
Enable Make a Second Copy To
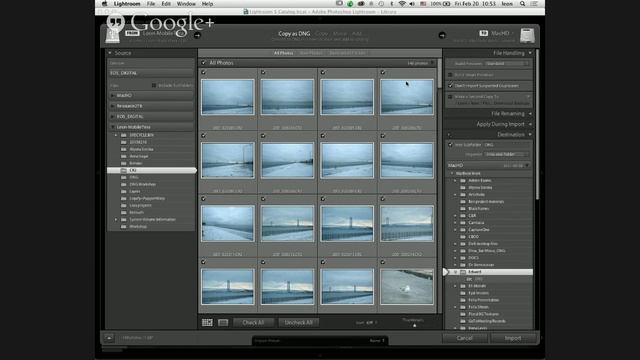click(x=450, y=97)
